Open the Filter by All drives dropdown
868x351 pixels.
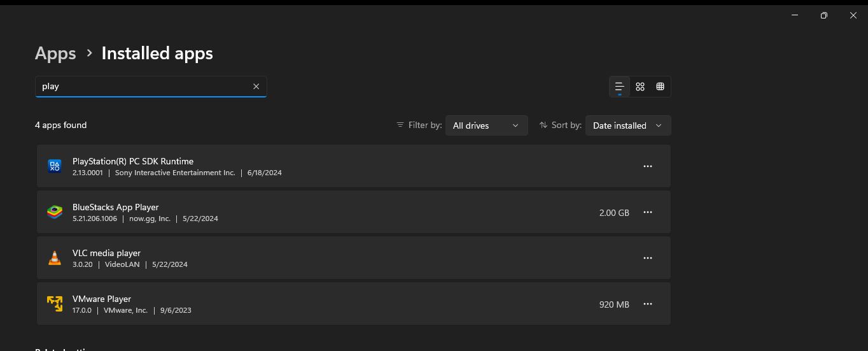pyautogui.click(x=486, y=125)
